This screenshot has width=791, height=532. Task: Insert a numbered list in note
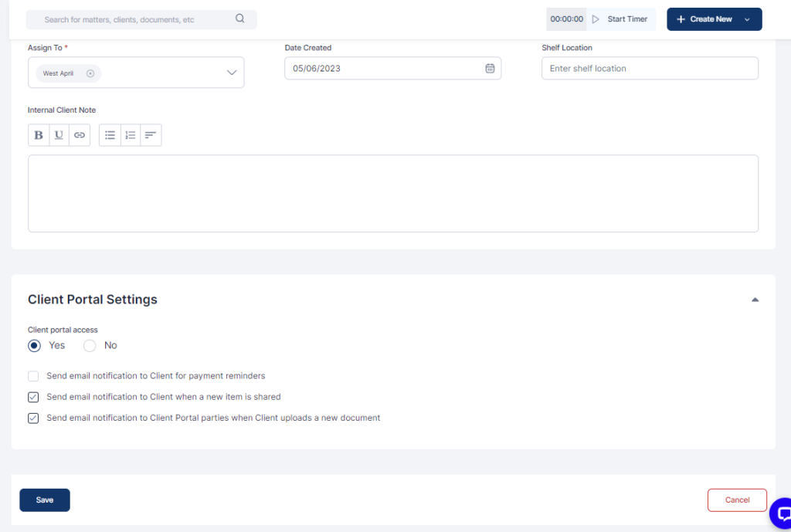131,135
